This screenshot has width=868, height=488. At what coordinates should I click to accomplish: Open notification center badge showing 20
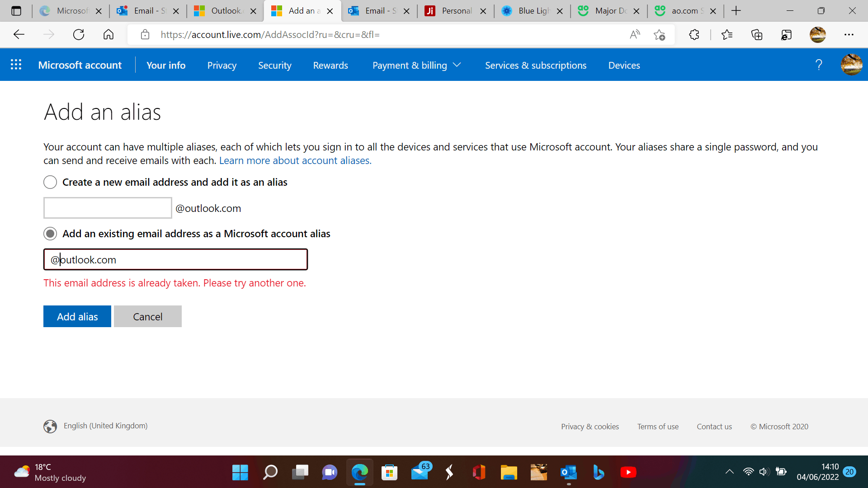(x=849, y=472)
